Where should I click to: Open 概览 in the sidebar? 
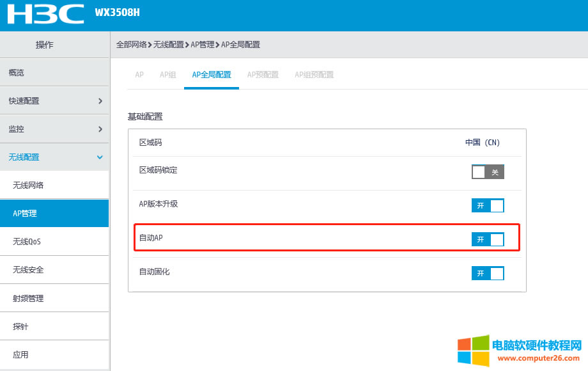(17, 73)
